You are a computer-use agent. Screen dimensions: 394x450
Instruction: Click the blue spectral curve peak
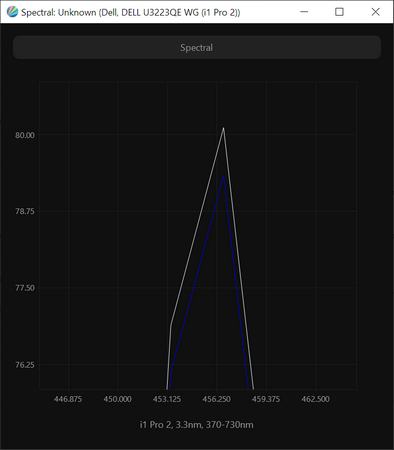pyautogui.click(x=224, y=176)
